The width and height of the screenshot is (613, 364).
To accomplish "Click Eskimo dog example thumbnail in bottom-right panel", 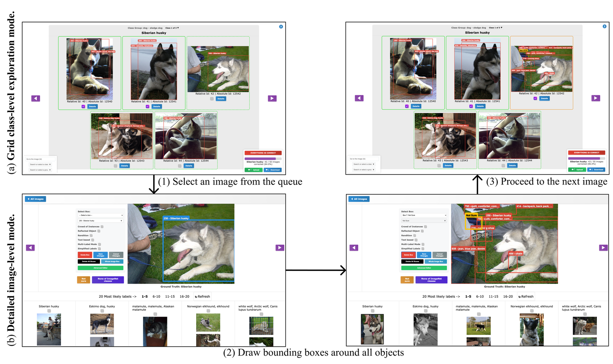I will pos(425,330).
